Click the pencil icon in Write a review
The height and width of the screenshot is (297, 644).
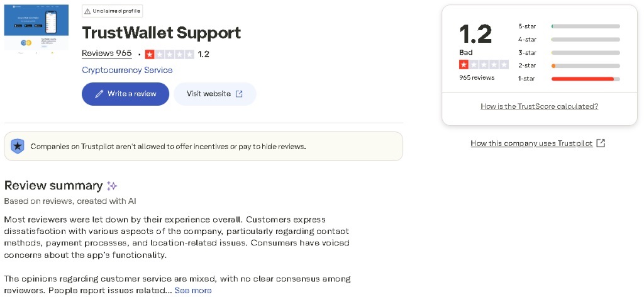99,94
